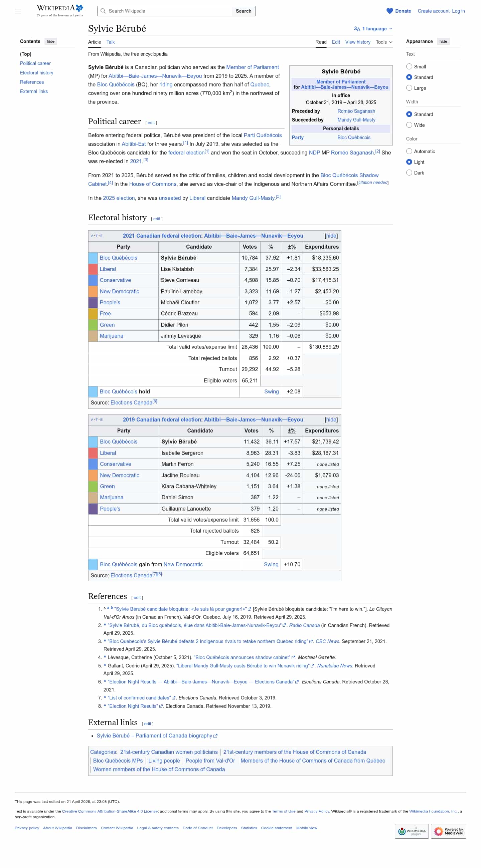Click the Donate link text
This screenshot has height=868, width=481.
point(403,11)
